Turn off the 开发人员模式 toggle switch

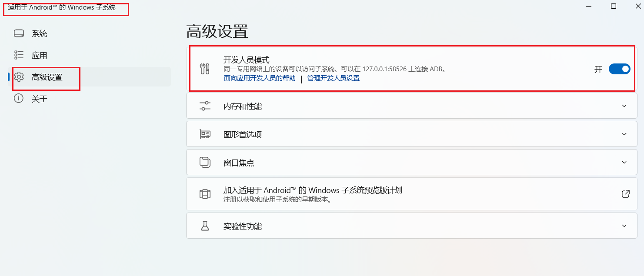point(619,69)
